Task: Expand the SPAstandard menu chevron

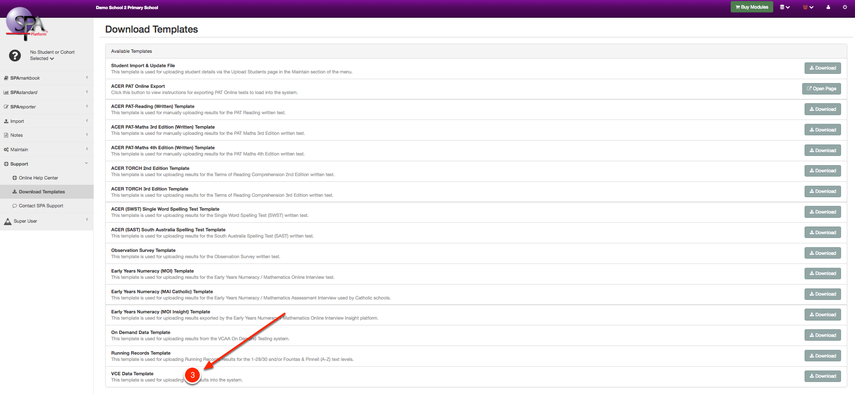Action: coord(87,92)
